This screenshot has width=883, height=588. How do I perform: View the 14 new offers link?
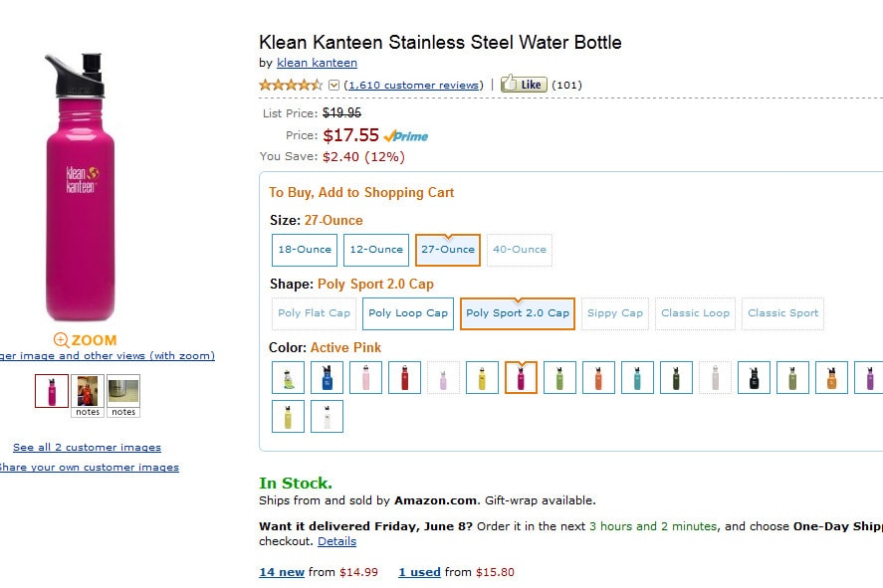click(282, 572)
